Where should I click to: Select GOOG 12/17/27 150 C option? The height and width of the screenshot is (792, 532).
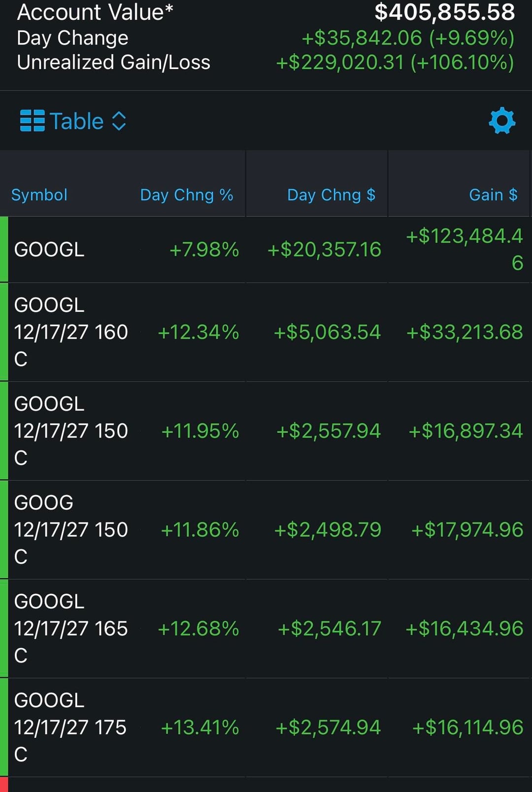tap(70, 529)
